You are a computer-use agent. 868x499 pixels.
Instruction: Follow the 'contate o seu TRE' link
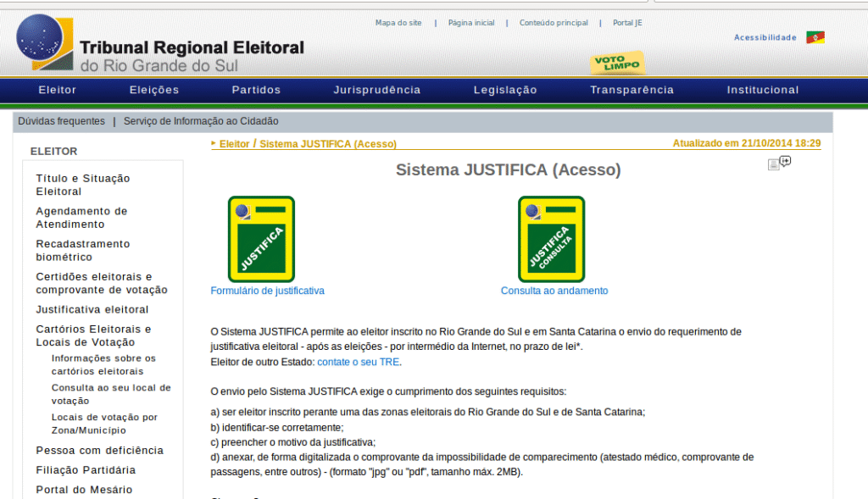click(358, 362)
